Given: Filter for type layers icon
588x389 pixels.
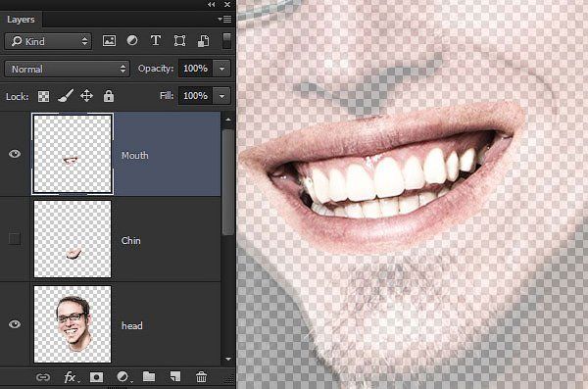Looking at the screenshot, I should click(x=156, y=40).
